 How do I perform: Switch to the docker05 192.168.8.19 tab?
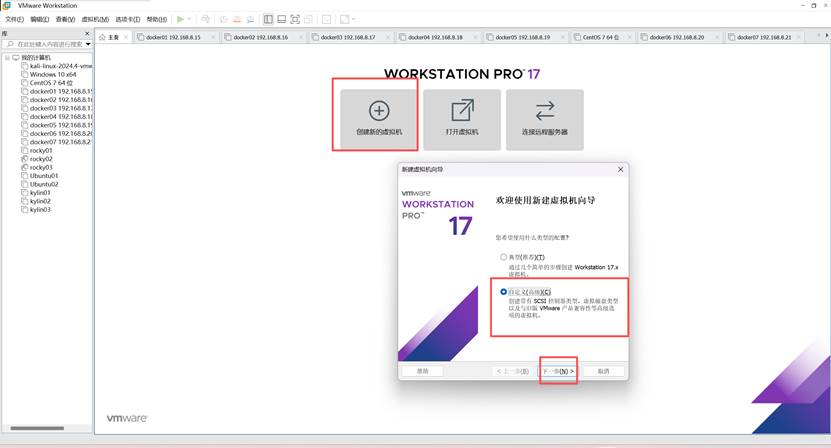(523, 37)
